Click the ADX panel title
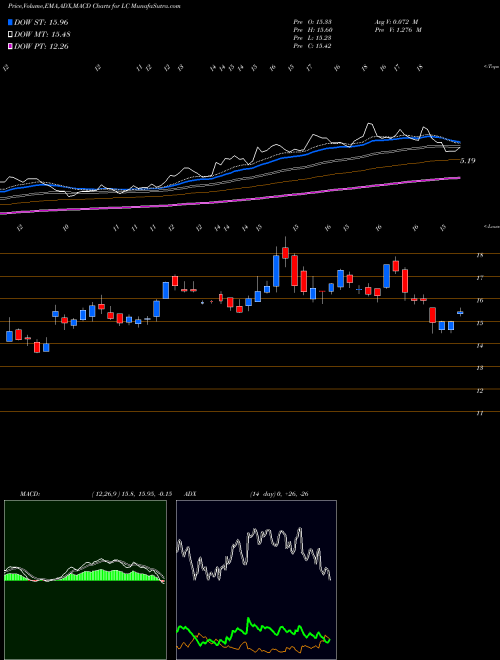The width and height of the screenshot is (500, 660). click(x=190, y=494)
